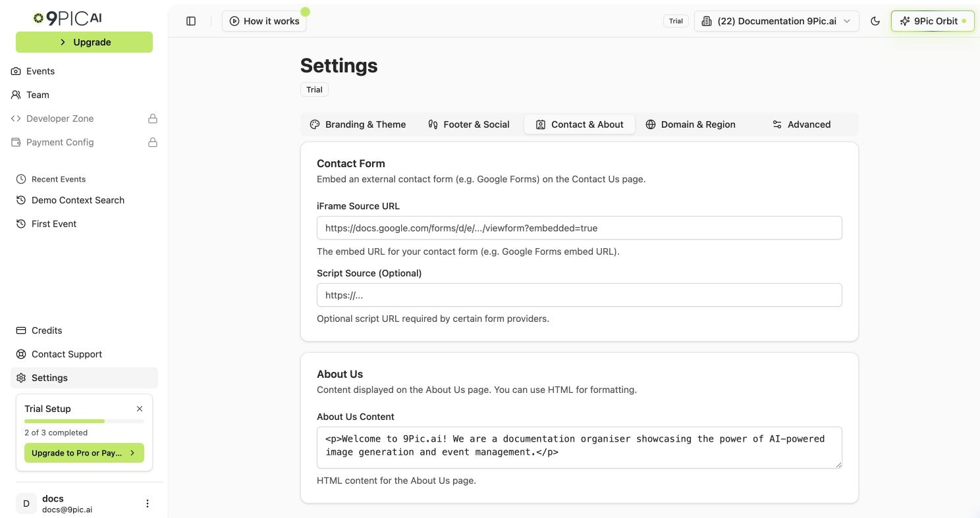This screenshot has width=980, height=518.
Task: Click the people icon next to Team
Action: coord(16,95)
